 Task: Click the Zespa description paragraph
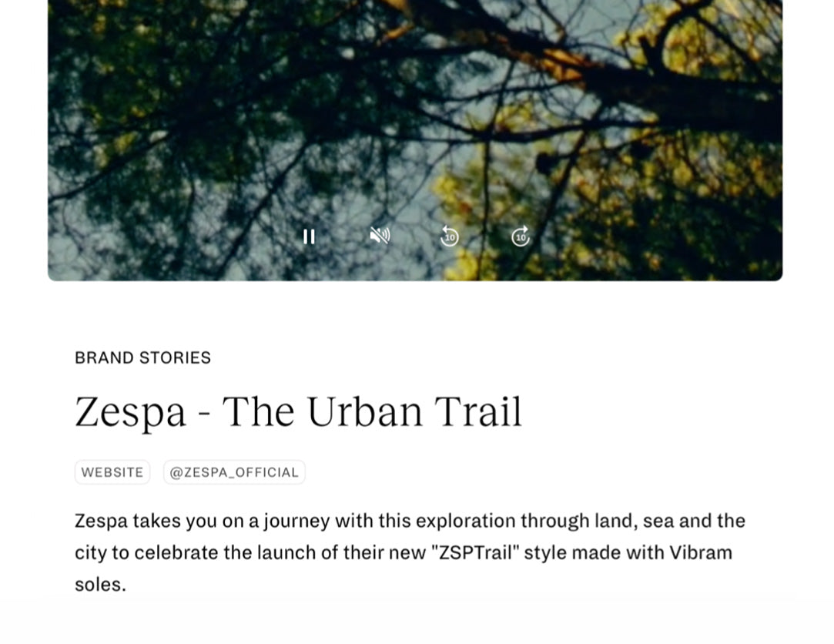410,552
